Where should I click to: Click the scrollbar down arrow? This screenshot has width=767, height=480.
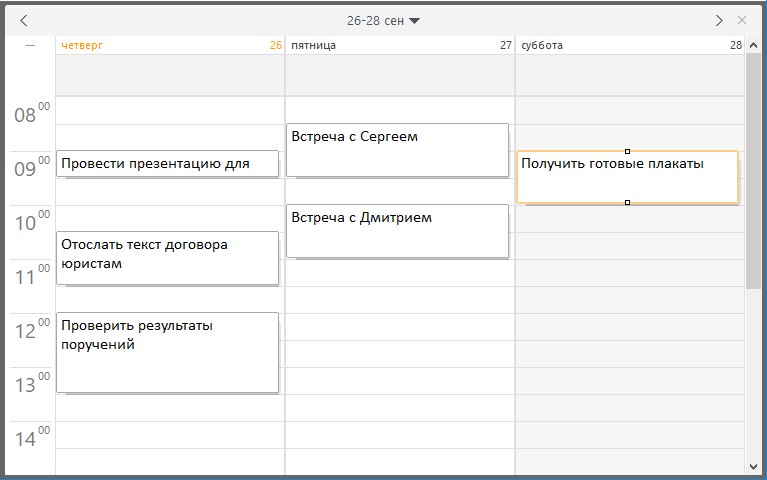[x=753, y=467]
